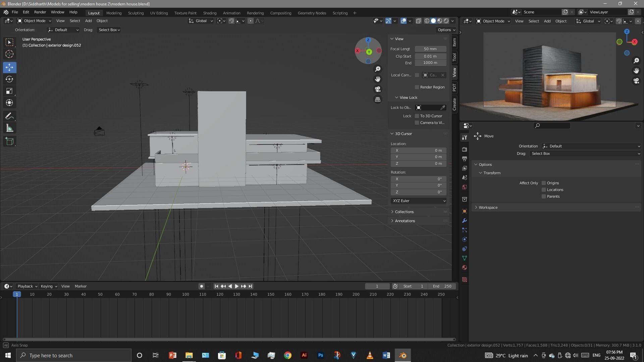Open Particle properties tab

pos(465,230)
